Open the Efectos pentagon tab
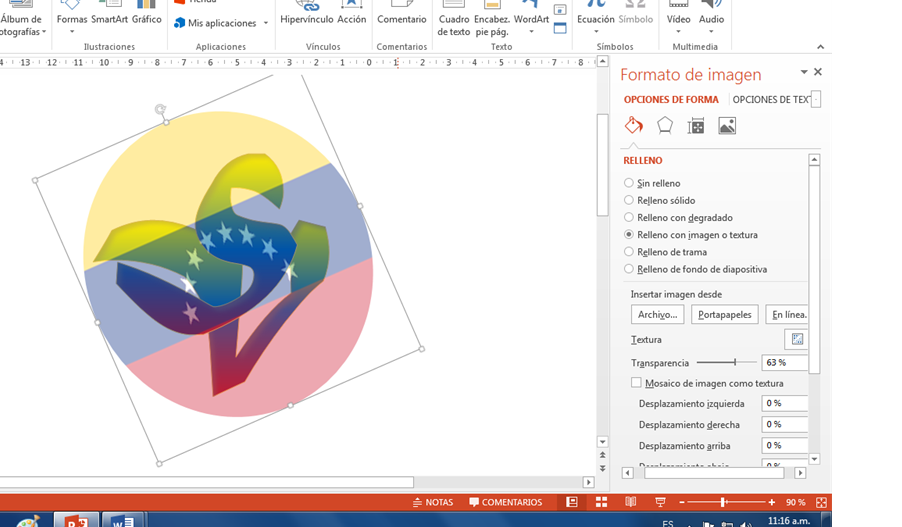The width and height of the screenshot is (902, 527). click(664, 125)
